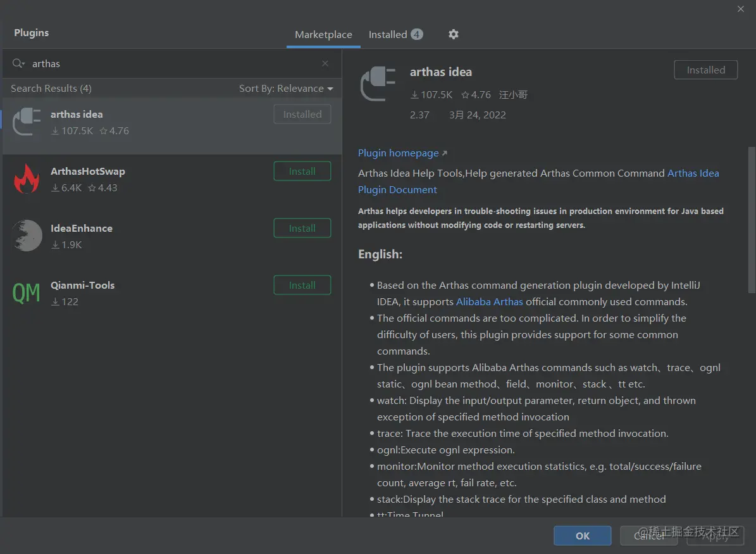Select the ArthasHotSwap result title
The height and width of the screenshot is (554, 756).
click(88, 172)
